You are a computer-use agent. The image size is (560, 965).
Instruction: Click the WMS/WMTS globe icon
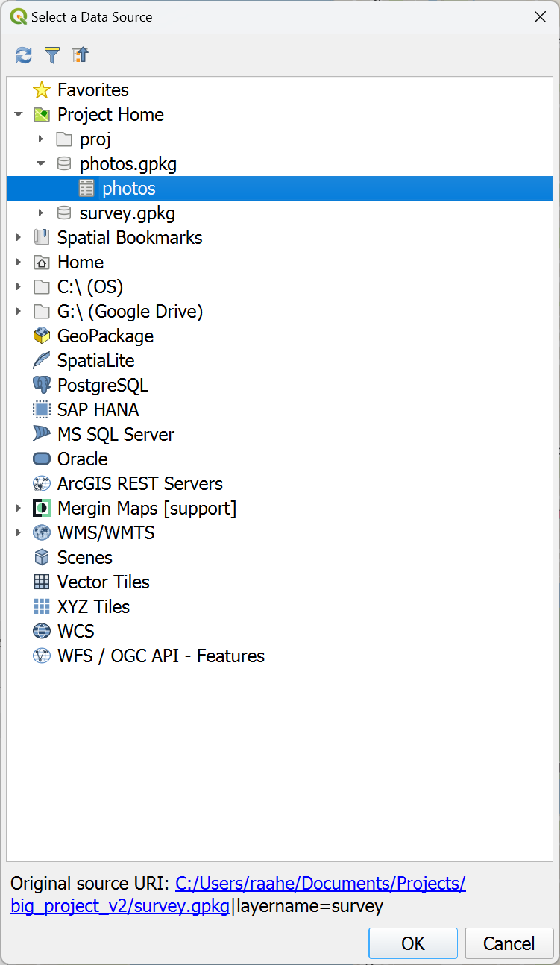tap(42, 533)
